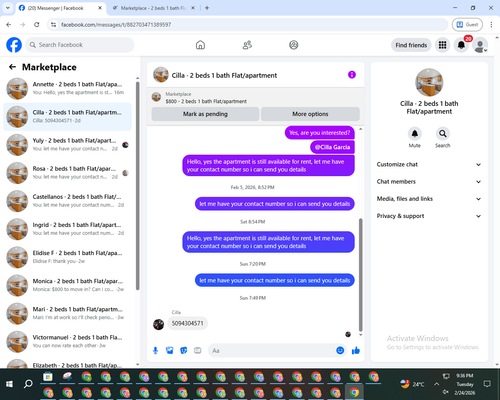The image size is (500, 400).
Task: Click the chat messages vertical scrollbar
Action: [360, 275]
